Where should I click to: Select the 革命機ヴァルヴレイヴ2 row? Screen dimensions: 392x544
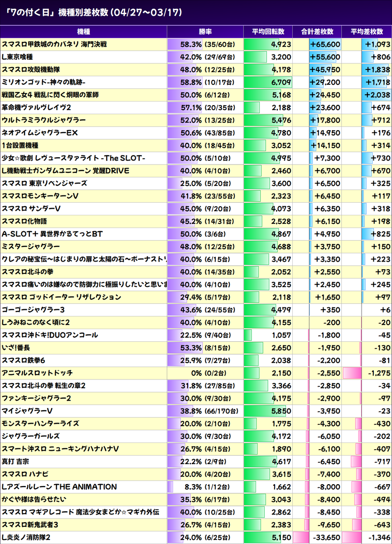coord(196,108)
